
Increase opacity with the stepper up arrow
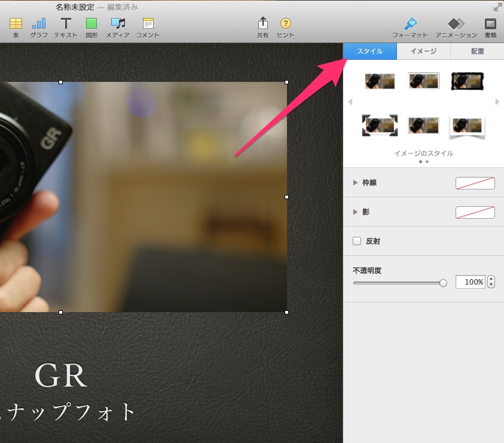click(491, 279)
